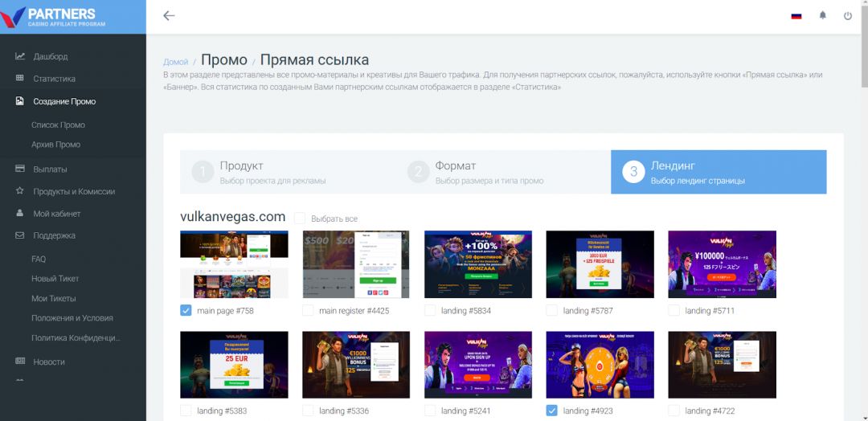The height and width of the screenshot is (421, 868).
Task: Click the power logout icon
Action: (848, 16)
